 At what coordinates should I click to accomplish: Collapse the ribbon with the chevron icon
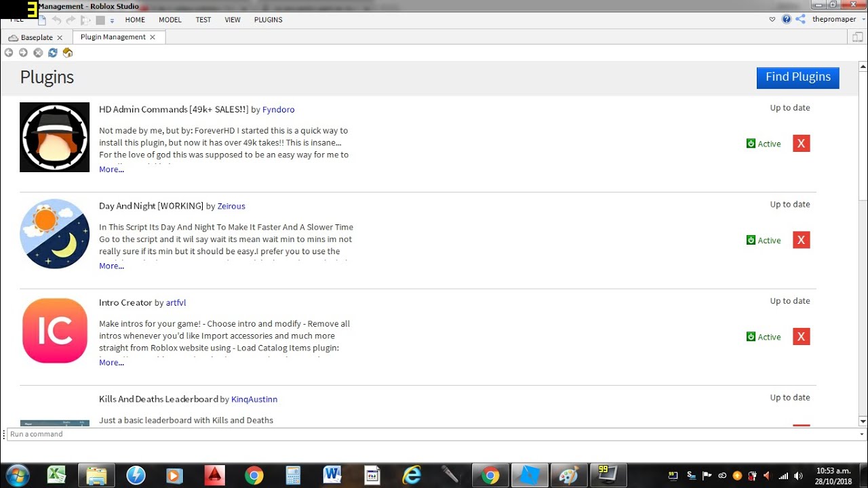pos(772,20)
